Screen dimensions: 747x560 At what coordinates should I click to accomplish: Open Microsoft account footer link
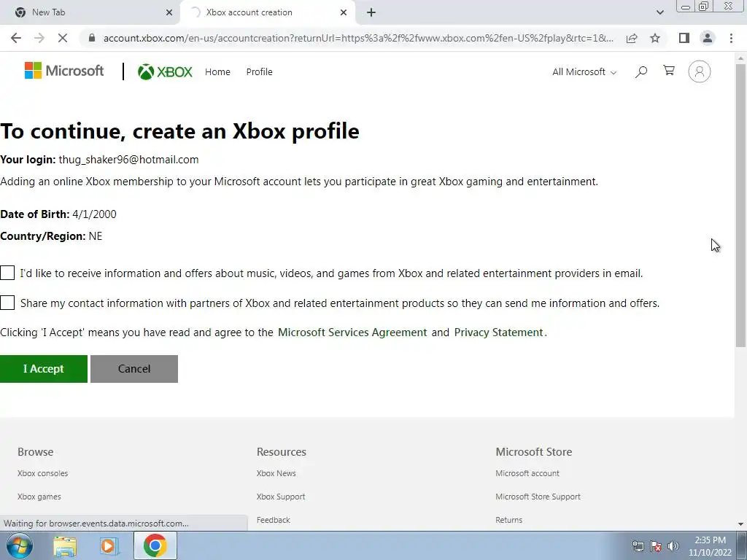click(527, 473)
